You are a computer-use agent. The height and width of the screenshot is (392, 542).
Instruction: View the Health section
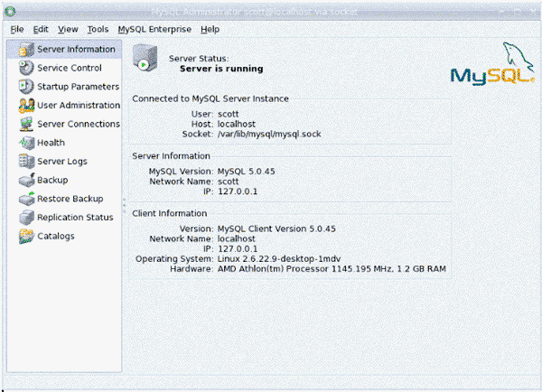(x=51, y=143)
